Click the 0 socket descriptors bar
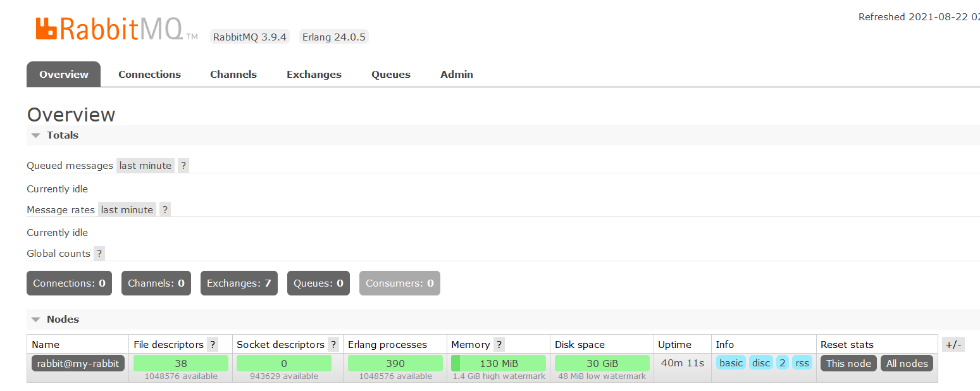 click(x=284, y=363)
